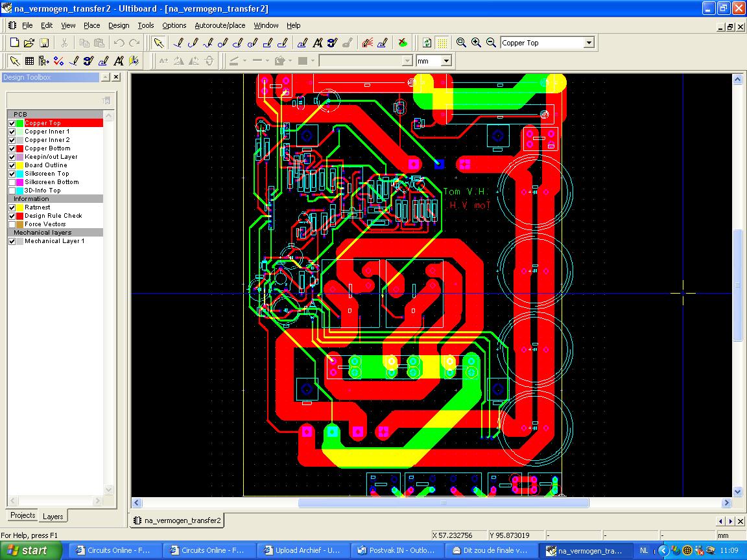Switch to the Projects tab
Screen dimensions: 747x560
coord(23,515)
